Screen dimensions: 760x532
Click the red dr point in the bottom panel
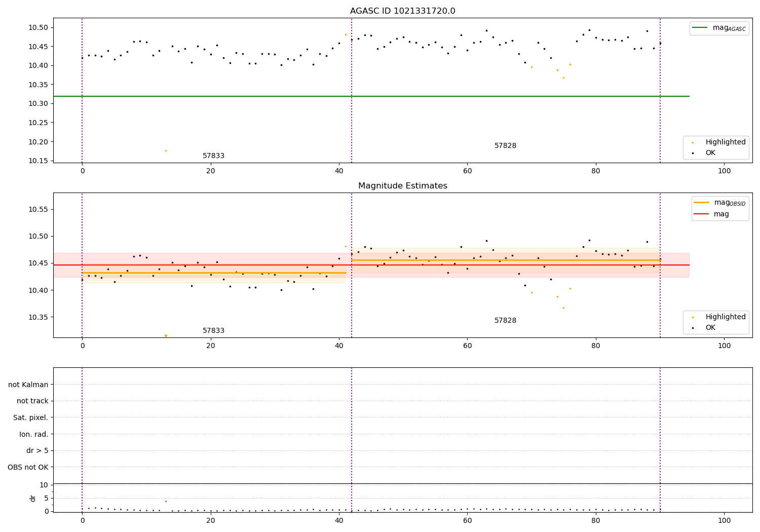[166, 501]
